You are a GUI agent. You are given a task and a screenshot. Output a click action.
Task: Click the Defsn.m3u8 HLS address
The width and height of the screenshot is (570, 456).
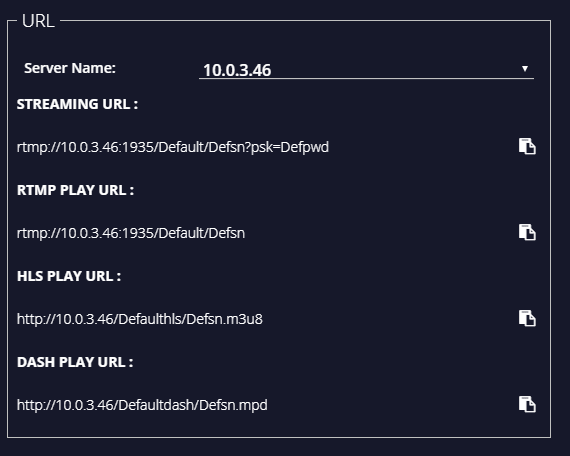tap(140, 319)
